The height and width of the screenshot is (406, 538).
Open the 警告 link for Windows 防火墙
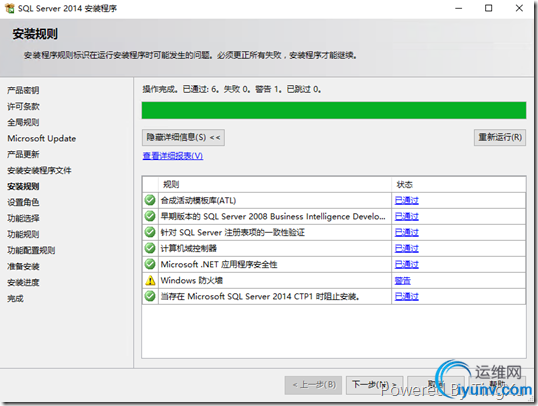tap(403, 281)
